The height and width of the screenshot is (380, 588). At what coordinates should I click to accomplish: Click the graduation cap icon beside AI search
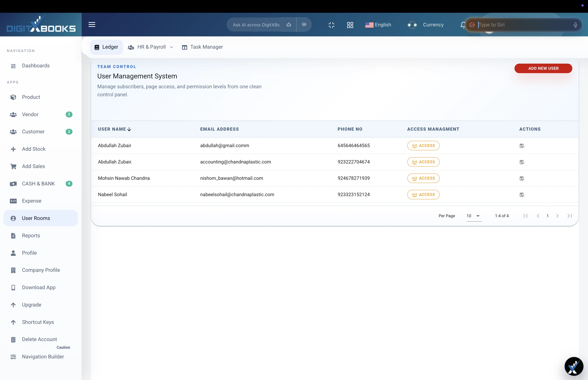pos(304,24)
